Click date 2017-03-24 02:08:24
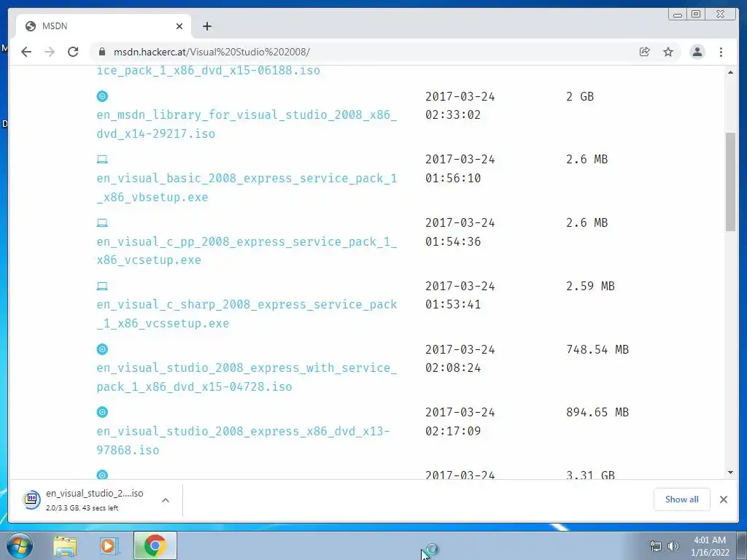 (460, 359)
